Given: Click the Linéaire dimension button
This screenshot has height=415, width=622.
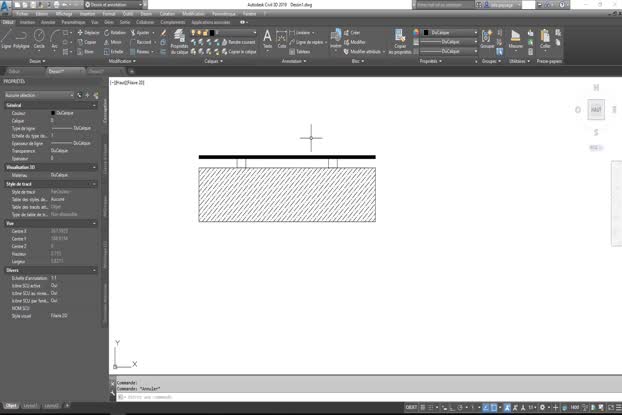Looking at the screenshot, I should (302, 33).
